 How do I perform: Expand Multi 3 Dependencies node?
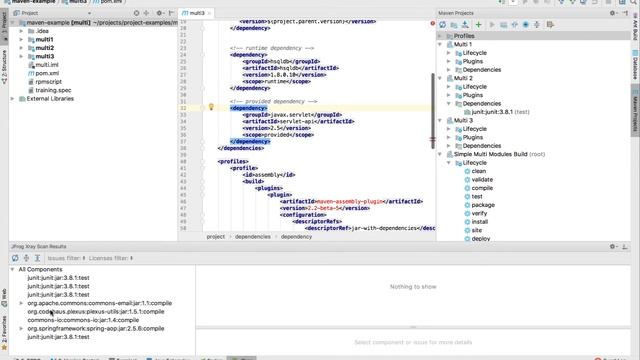(449, 146)
